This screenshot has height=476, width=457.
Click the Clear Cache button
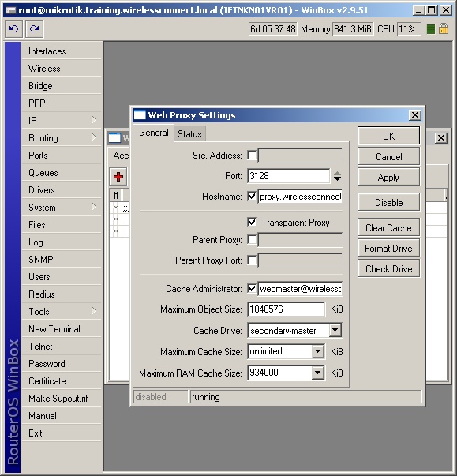388,227
